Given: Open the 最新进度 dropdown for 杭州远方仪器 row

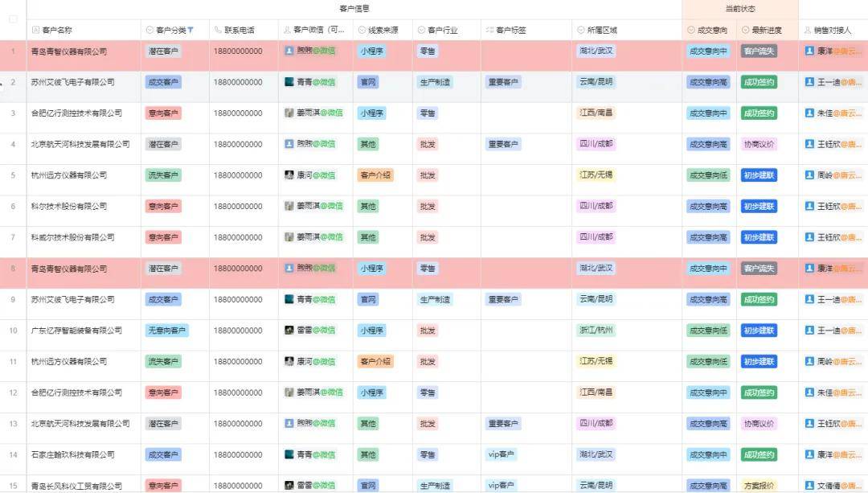Looking at the screenshot, I should point(758,175).
